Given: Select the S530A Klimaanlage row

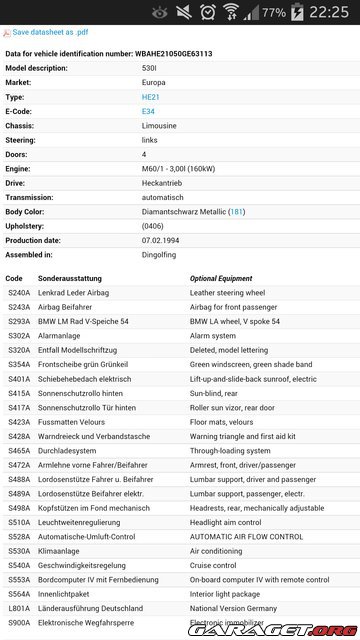Looking at the screenshot, I should pyautogui.click(x=182, y=551).
